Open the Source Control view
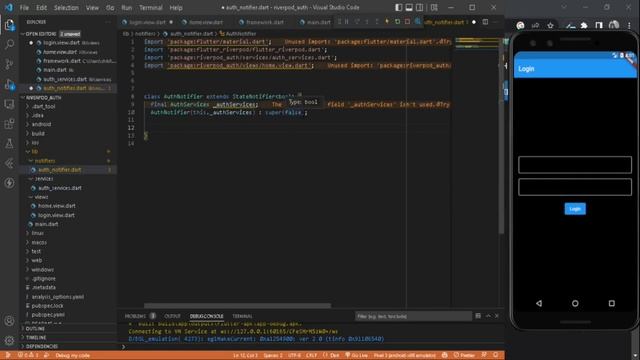The image size is (640, 360). [x=9, y=64]
